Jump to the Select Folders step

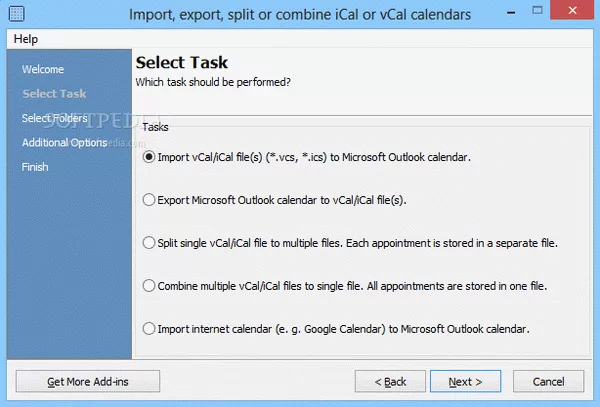pyautogui.click(x=56, y=118)
